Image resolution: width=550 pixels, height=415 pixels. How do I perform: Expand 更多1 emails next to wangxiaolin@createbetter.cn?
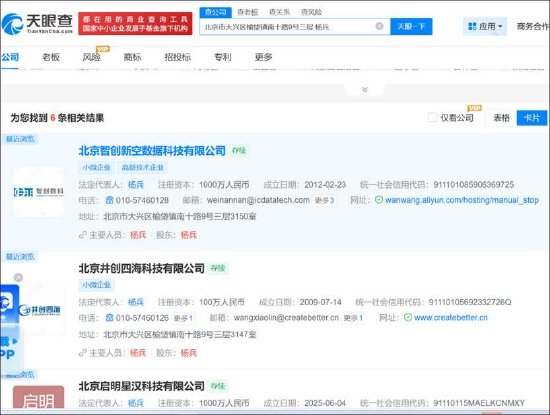point(353,318)
